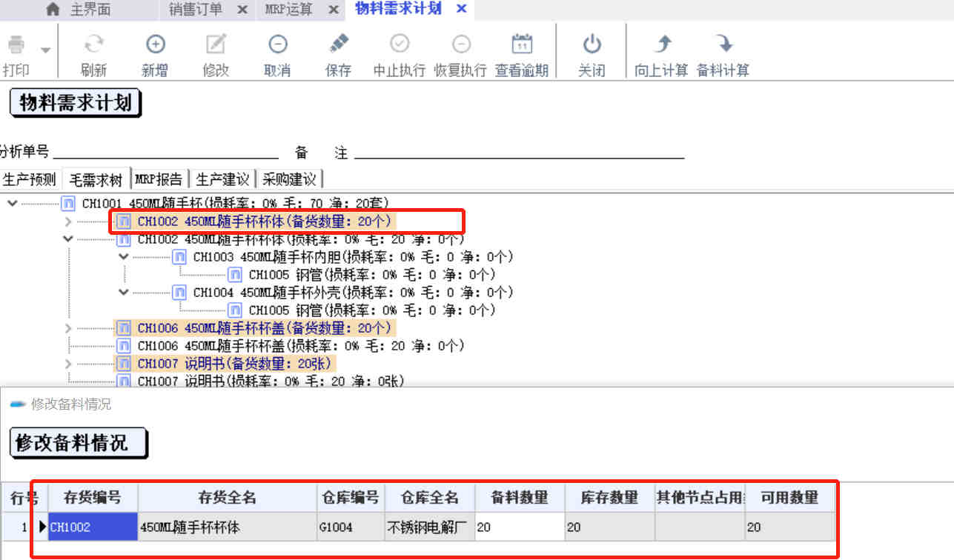Click the Print toolbar icon
The width and height of the screenshot is (954, 560).
tap(16, 44)
